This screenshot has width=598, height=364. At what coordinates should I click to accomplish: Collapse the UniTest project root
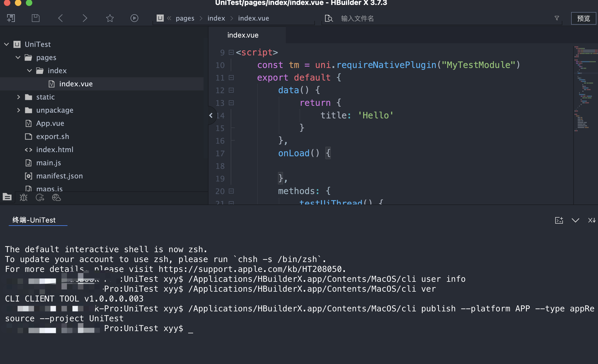[x=7, y=44]
